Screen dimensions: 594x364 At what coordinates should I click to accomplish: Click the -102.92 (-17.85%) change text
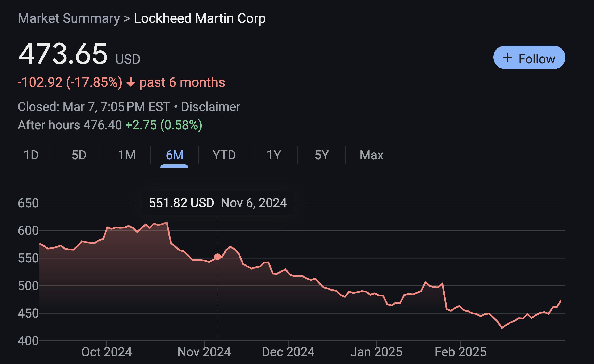[x=70, y=82]
